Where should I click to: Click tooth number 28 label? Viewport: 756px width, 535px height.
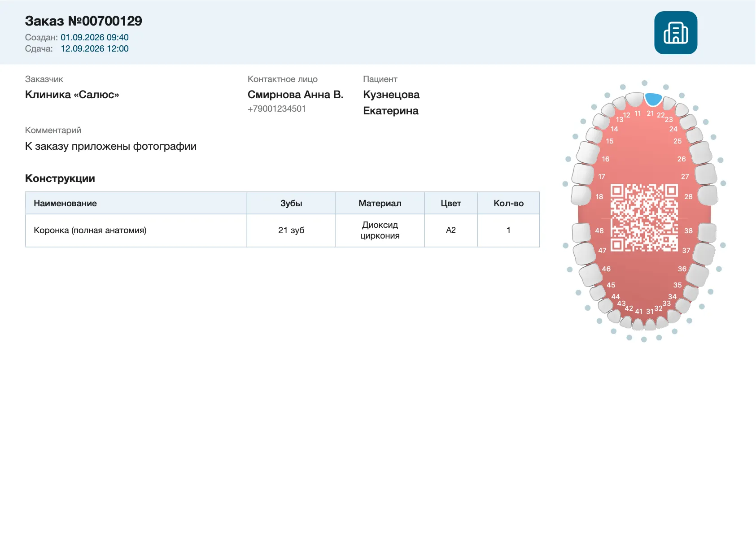pos(688,197)
